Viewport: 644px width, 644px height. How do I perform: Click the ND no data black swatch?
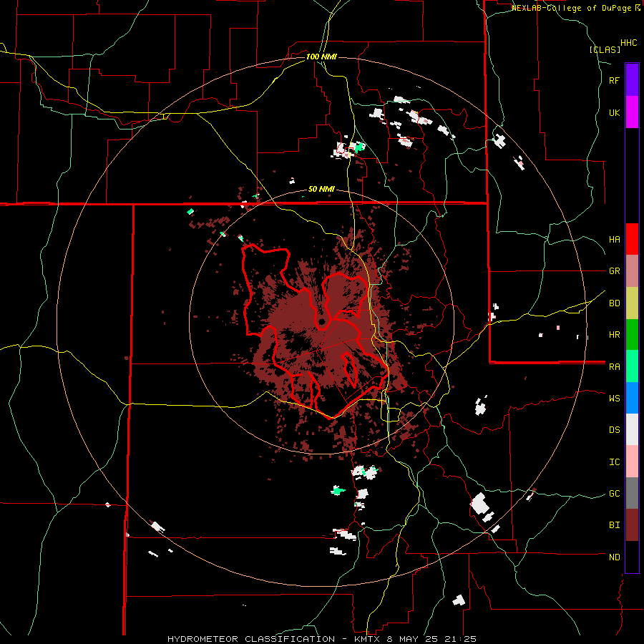(632, 557)
